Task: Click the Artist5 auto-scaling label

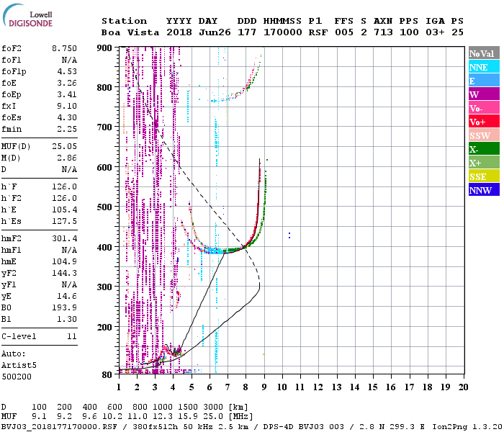Action: point(19,366)
